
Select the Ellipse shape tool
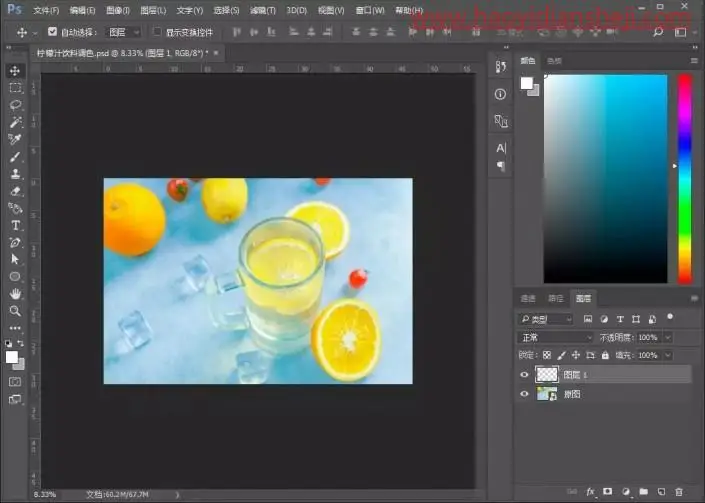(15, 276)
